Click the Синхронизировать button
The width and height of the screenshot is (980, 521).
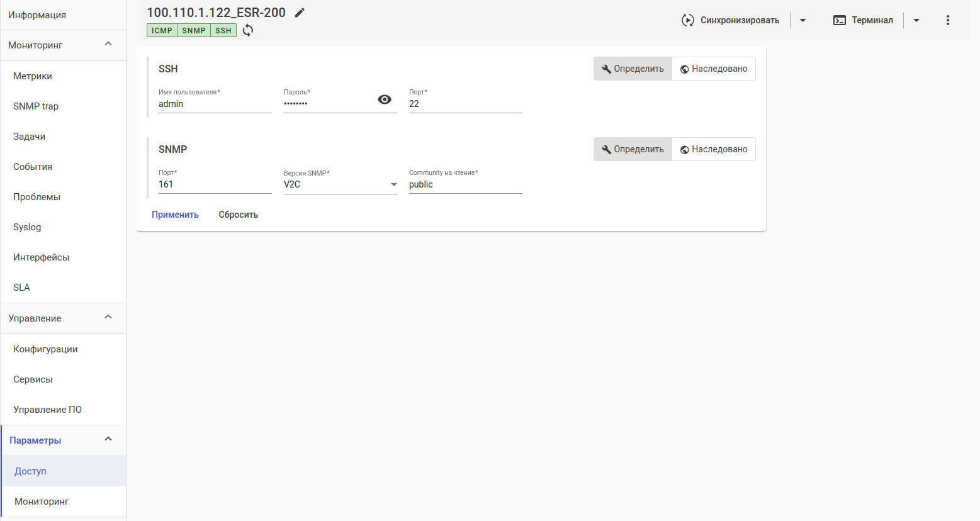pos(731,20)
